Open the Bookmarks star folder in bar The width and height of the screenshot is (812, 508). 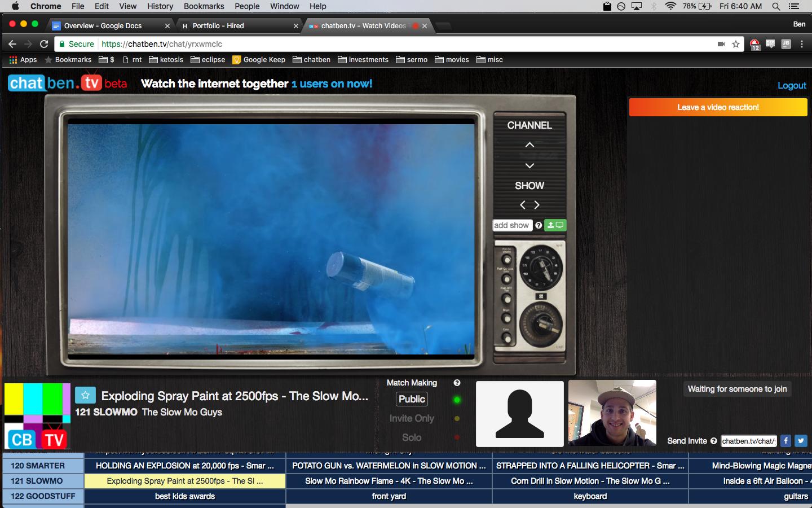(x=68, y=59)
